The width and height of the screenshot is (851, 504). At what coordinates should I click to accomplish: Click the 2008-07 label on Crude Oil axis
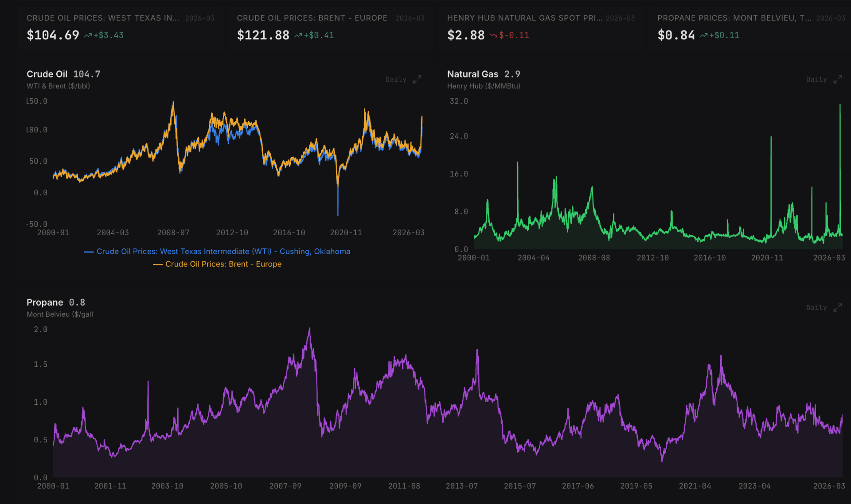point(173,233)
